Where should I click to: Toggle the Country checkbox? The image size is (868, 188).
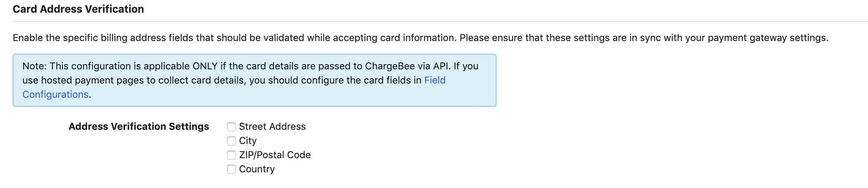coord(232,169)
